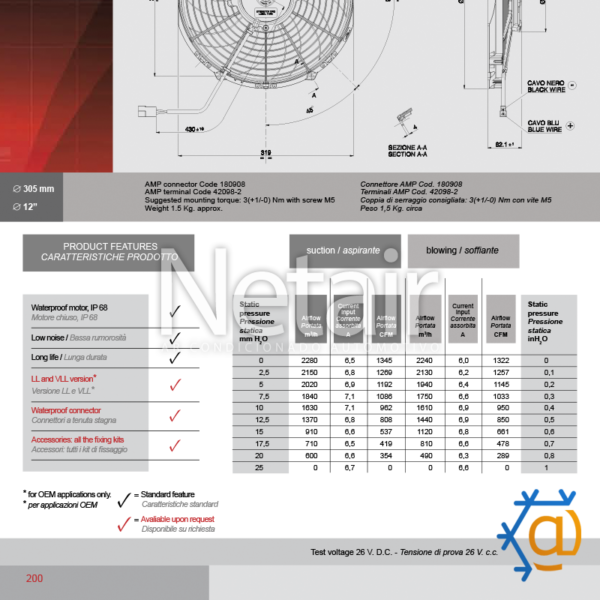Viewport: 600px width, 600px height.
Task: Click the Netair watermark logo
Action: (x=300, y=298)
